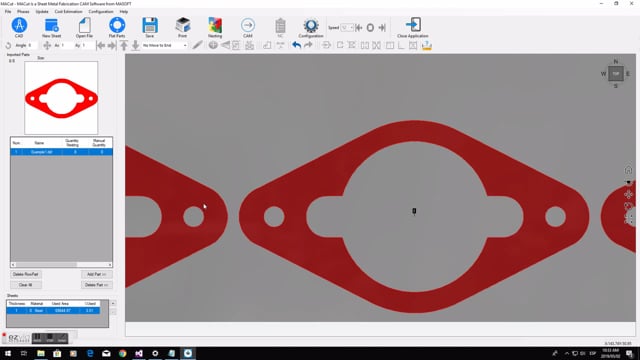Open the Flat Parts tool

tap(117, 27)
